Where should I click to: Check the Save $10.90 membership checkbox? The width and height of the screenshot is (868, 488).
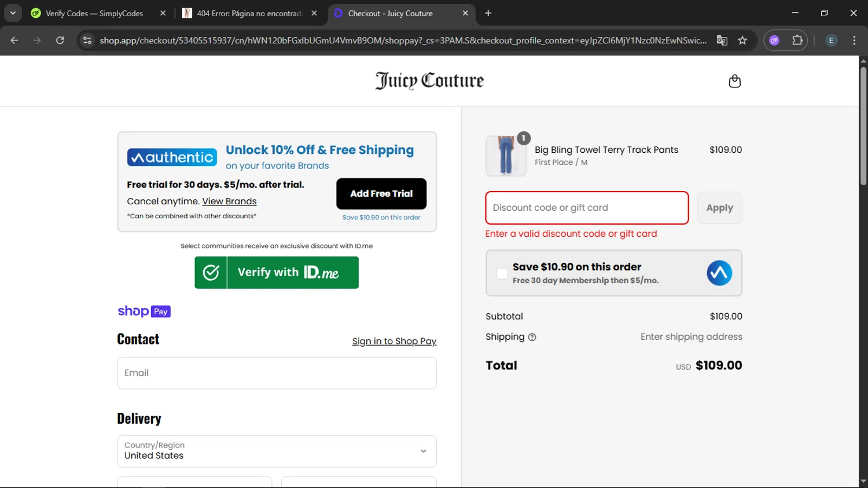coord(502,273)
